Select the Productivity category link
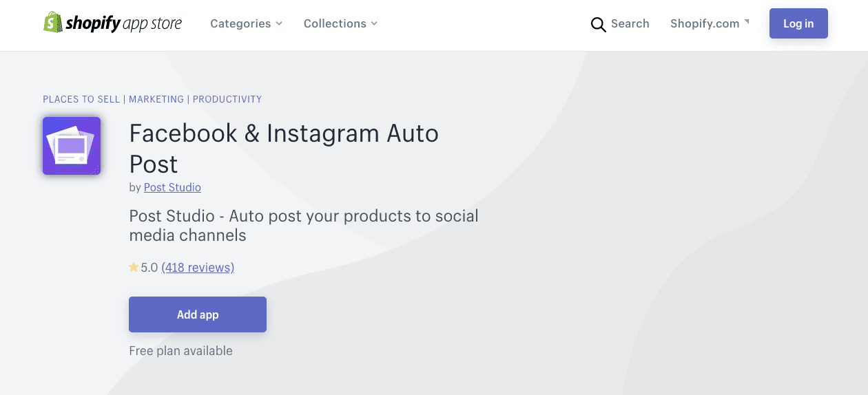868x395 pixels. click(227, 99)
